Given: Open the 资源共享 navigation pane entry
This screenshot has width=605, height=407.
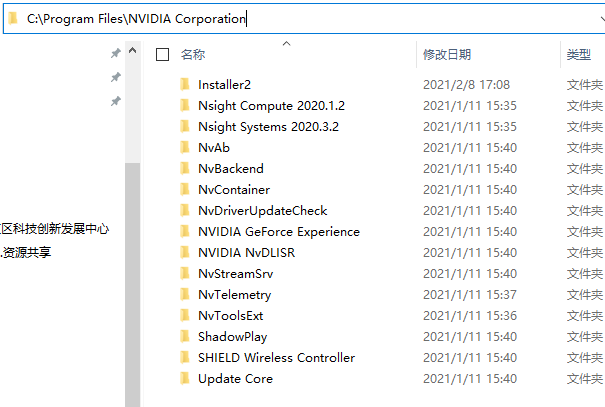Looking at the screenshot, I should pyautogui.click(x=26, y=252).
